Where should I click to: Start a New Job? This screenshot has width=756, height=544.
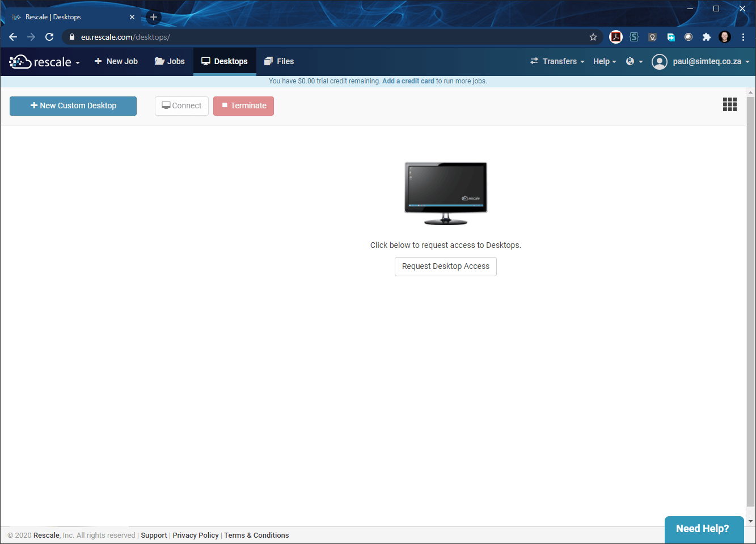point(116,61)
